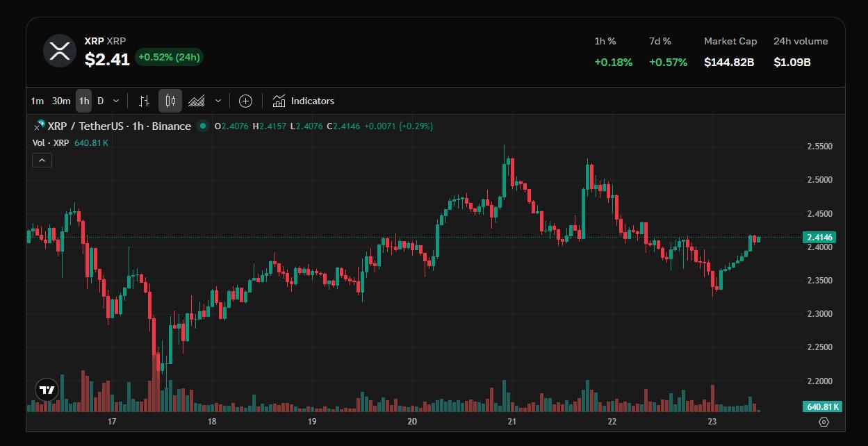Click the TradingView logo on chart
Viewport: 868px width, 446px height.
tap(47, 390)
